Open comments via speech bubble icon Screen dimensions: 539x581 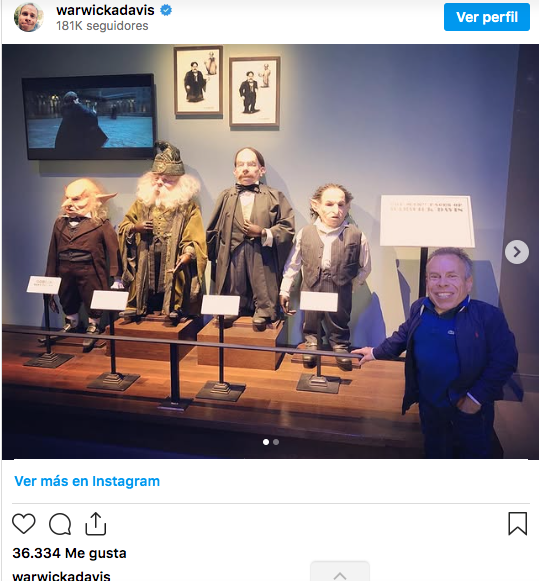[x=60, y=524]
